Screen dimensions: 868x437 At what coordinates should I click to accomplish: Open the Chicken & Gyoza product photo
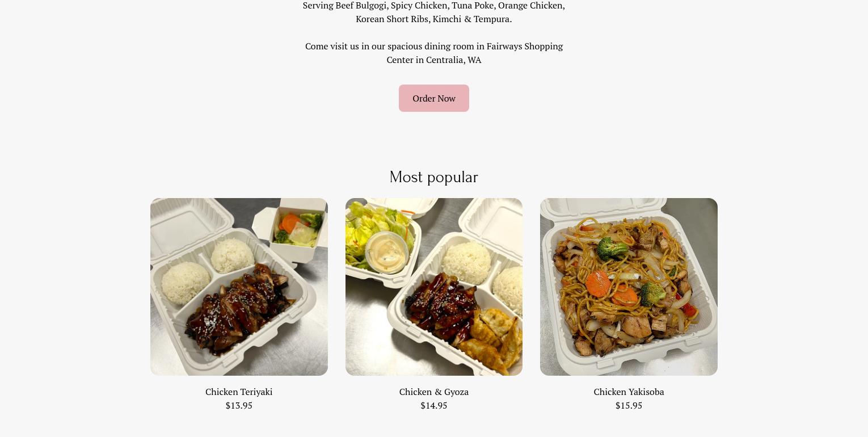[434, 287]
